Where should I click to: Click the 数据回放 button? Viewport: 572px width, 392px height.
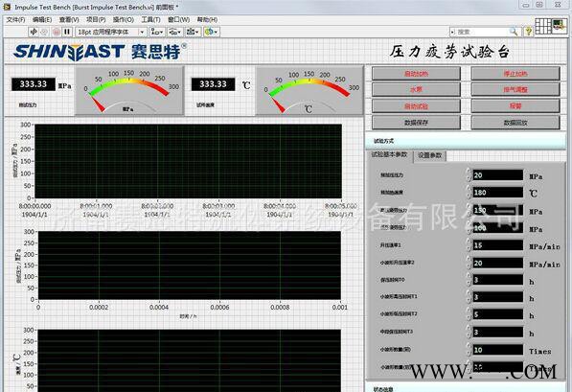[515, 123]
